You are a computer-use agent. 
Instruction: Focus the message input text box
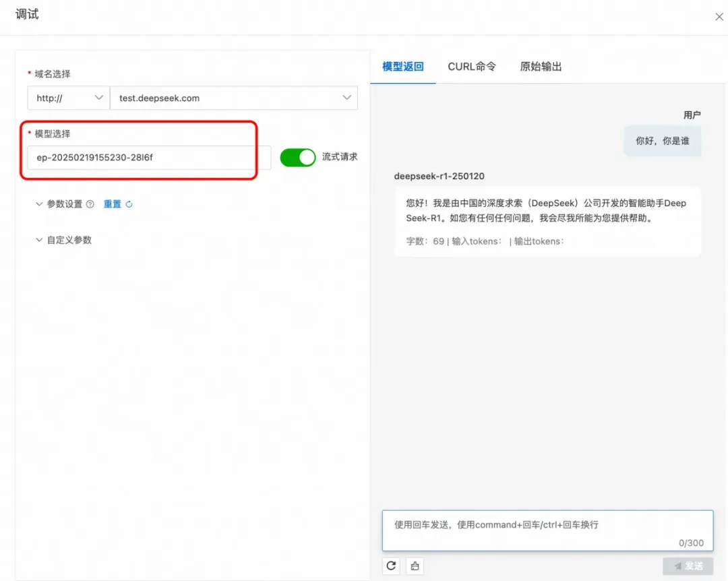(547, 530)
